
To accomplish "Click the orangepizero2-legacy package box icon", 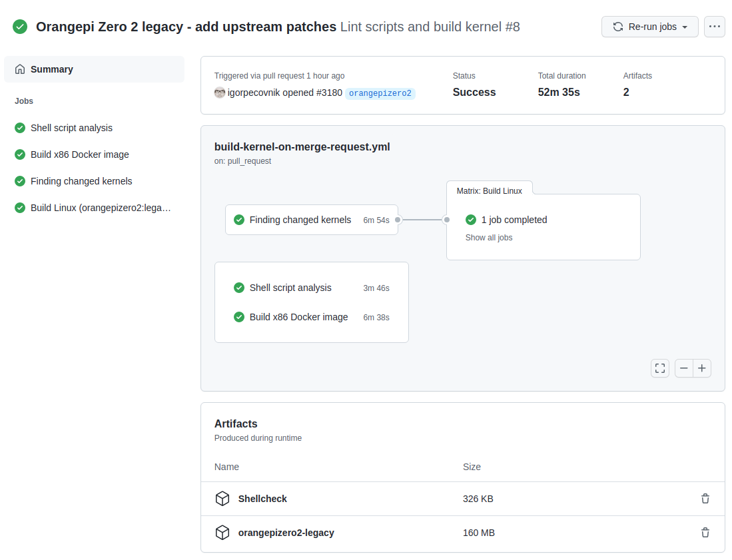I will click(x=222, y=533).
